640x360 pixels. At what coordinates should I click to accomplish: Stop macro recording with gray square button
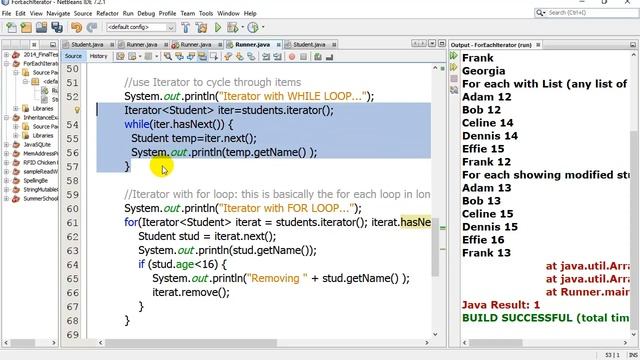pos(303,56)
